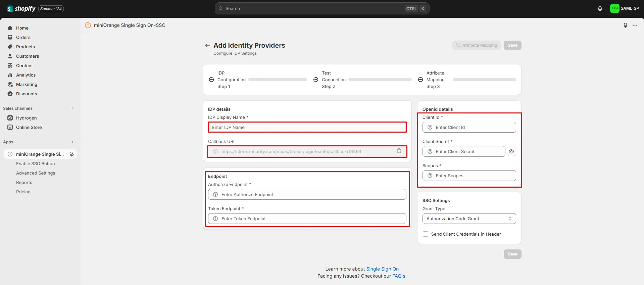The height and width of the screenshot is (285, 644).
Task: Click Attribute Mapping Step 3 progress bar
Action: pos(484,80)
